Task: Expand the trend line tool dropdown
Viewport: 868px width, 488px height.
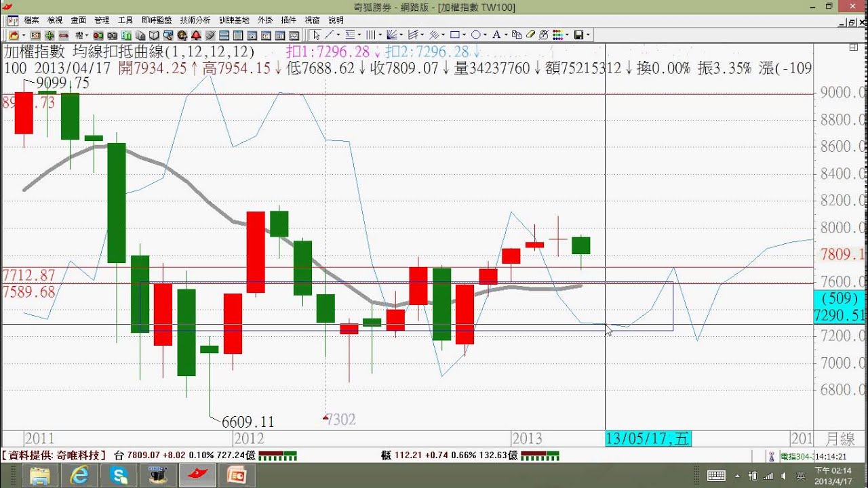Action: click(x=338, y=35)
